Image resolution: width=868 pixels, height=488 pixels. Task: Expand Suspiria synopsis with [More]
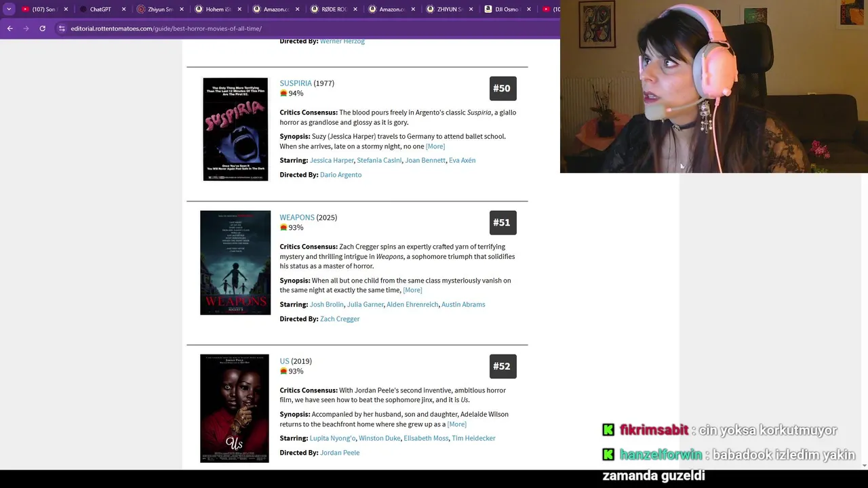pos(435,146)
